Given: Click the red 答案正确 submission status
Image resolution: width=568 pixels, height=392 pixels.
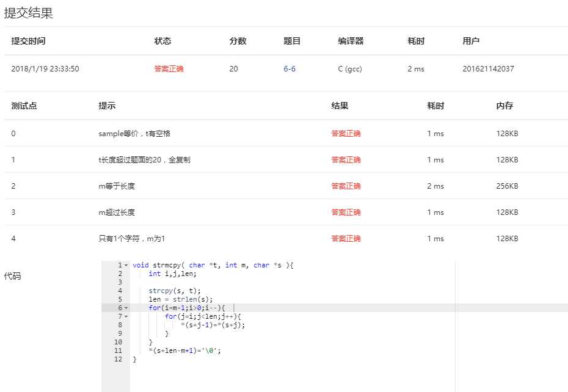Looking at the screenshot, I should [x=169, y=69].
